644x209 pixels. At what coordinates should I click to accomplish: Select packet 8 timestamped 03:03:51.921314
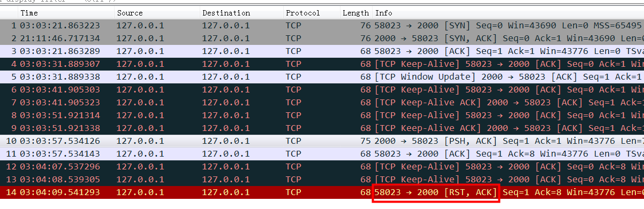click(322, 115)
